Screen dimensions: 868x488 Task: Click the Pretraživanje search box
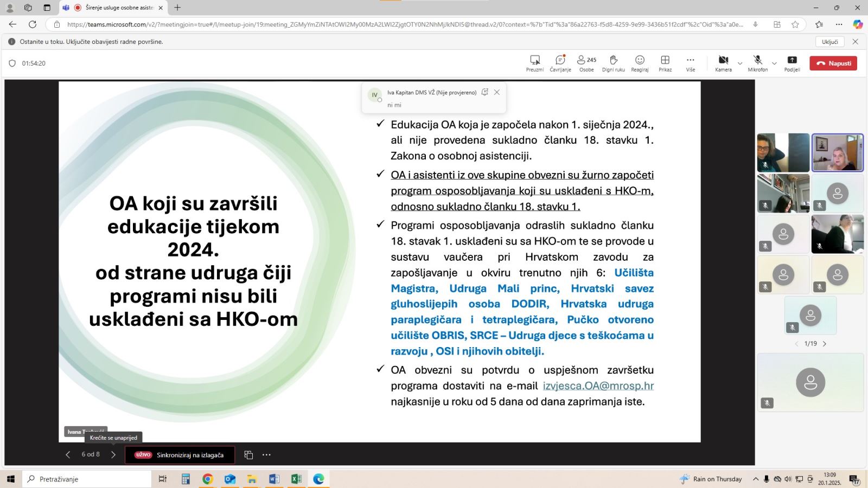pos(87,479)
